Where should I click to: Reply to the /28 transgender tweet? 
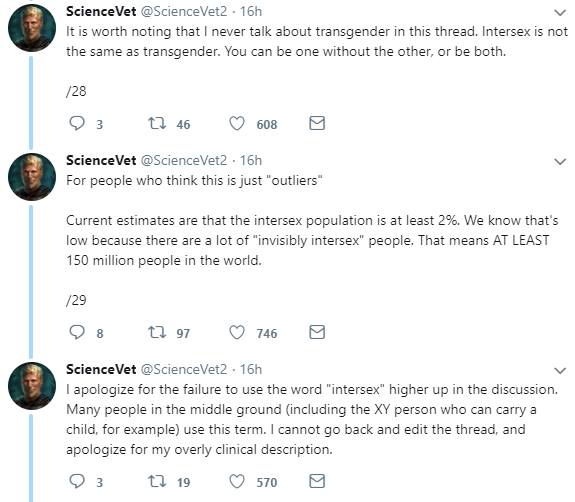pyautogui.click(x=77, y=124)
